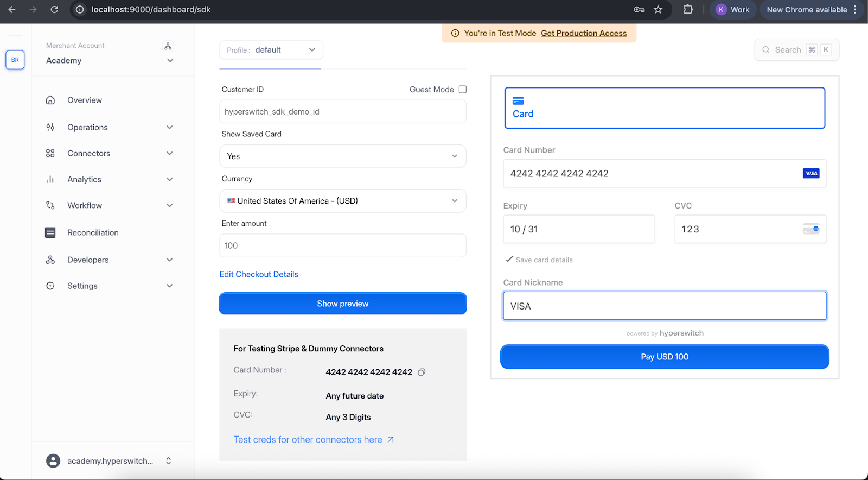This screenshot has width=868, height=480.
Task: Click the copy icon beside test card number
Action: 422,372
